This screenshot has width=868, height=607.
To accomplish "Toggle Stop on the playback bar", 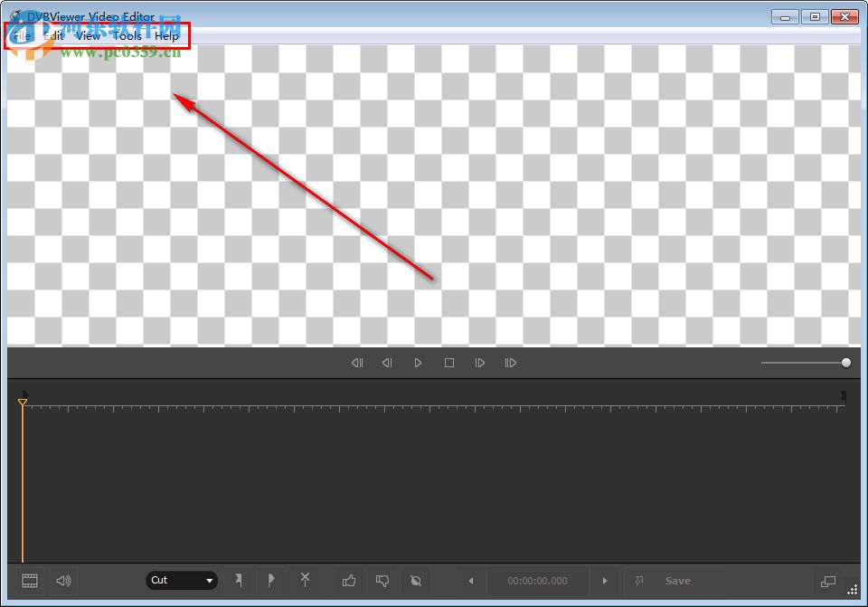I will point(448,362).
